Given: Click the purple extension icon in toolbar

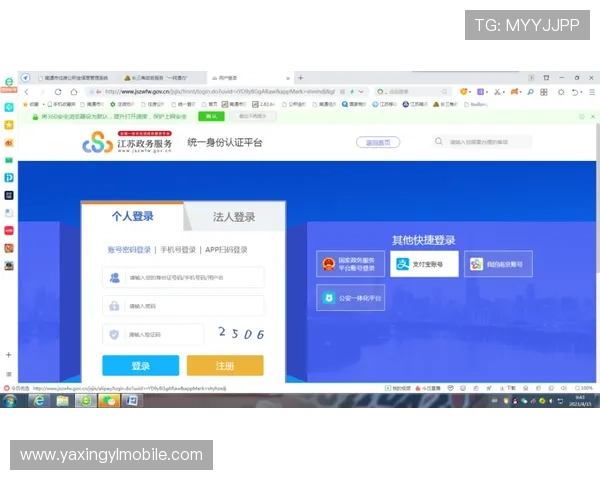Looking at the screenshot, I should (x=480, y=92).
